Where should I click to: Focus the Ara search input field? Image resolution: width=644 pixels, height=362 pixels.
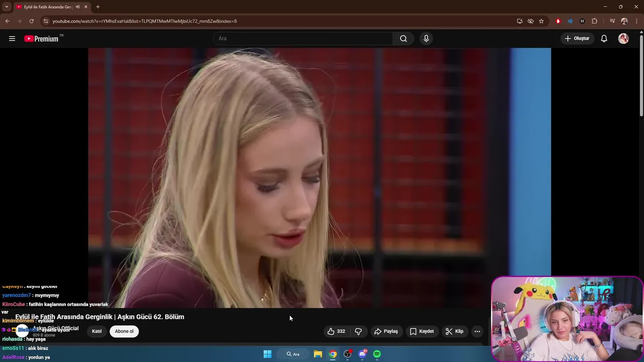tap(303, 39)
